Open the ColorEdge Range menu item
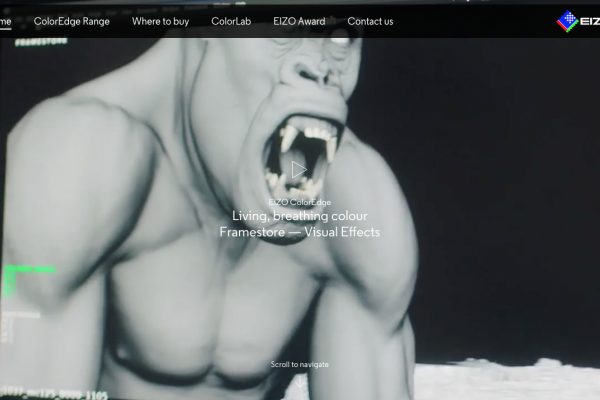Image resolution: width=600 pixels, height=400 pixels. 72,21
